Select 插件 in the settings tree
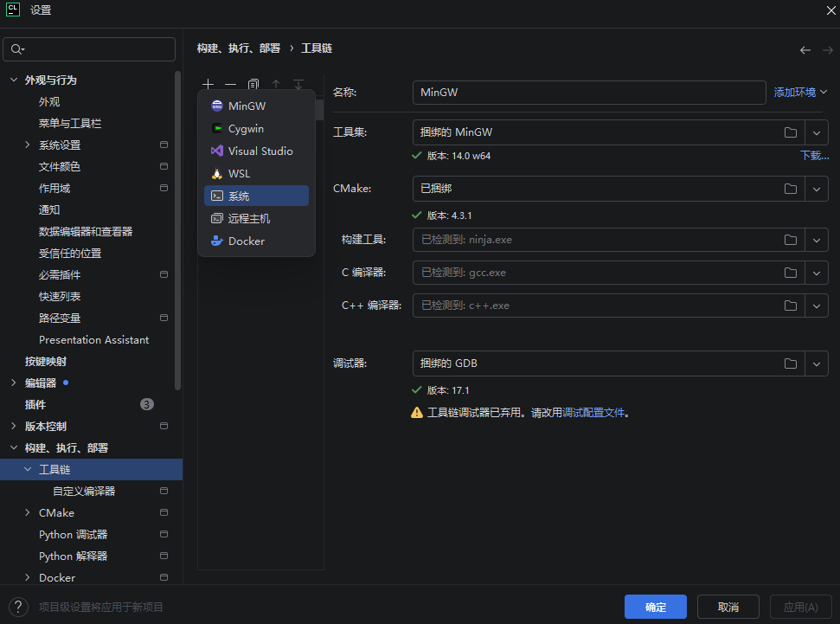Image resolution: width=840 pixels, height=624 pixels. 35,405
